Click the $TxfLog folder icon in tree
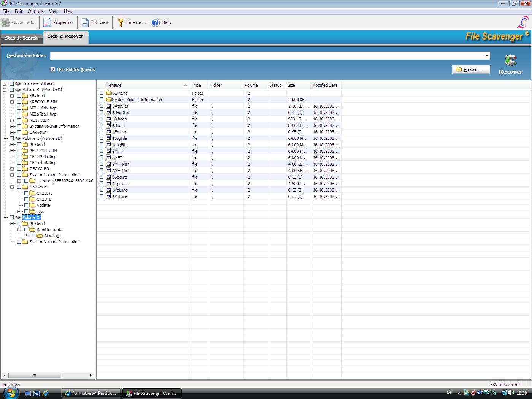Viewport: 532px width, 399px height. pos(40,236)
